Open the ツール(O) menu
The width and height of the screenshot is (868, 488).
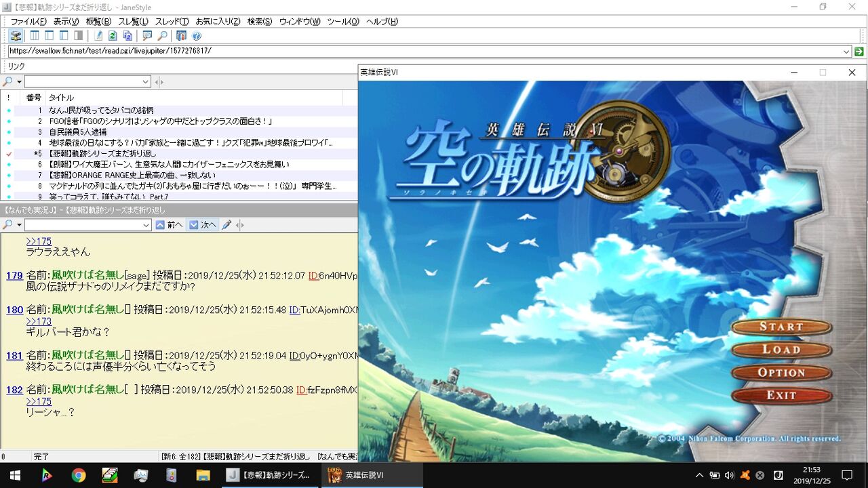(343, 22)
